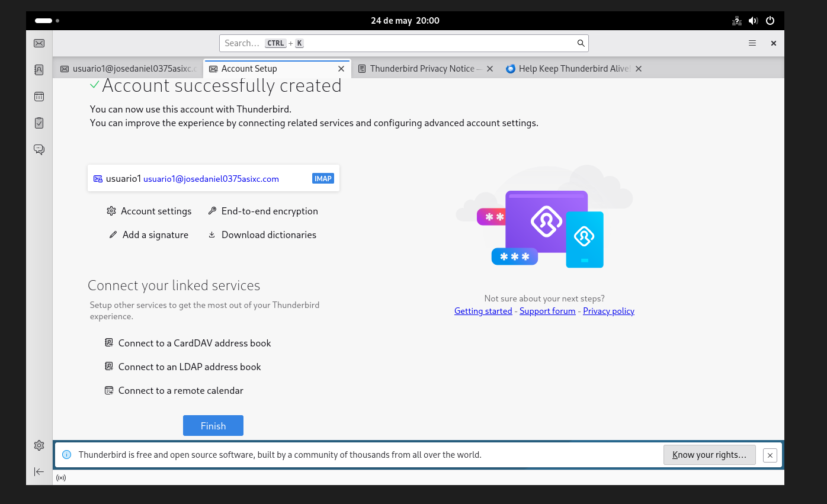Open Account settings
The image size is (827, 504).
point(149,211)
